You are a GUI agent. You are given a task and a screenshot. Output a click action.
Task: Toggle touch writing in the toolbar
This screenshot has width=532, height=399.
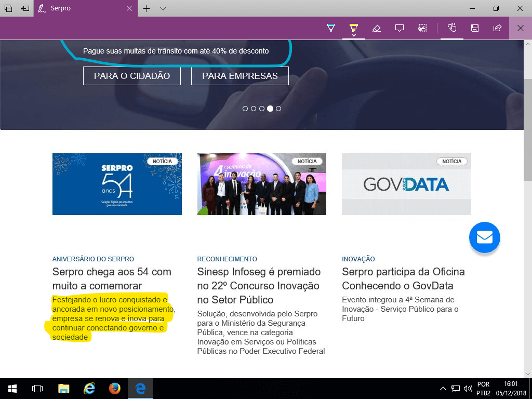coord(452,28)
